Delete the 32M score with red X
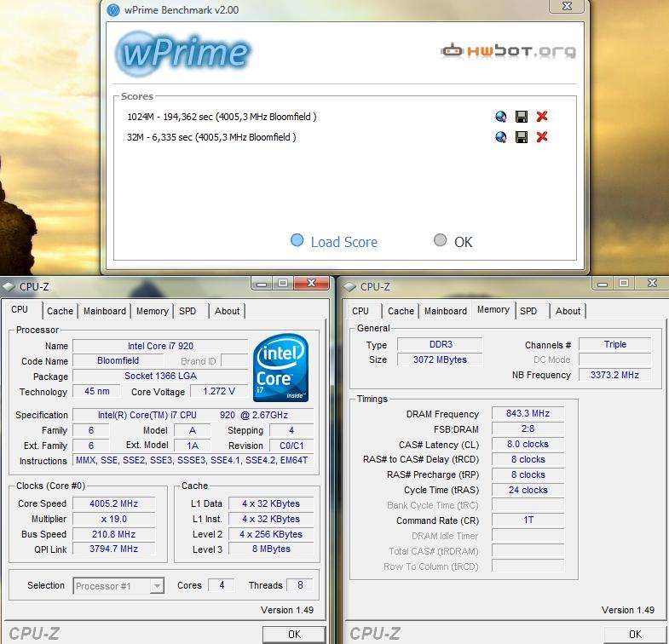 pyautogui.click(x=542, y=137)
